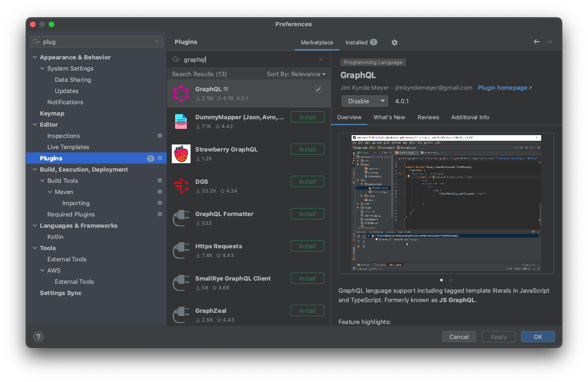
Task: Show the second screenshot via pagination dot
Action: point(451,280)
